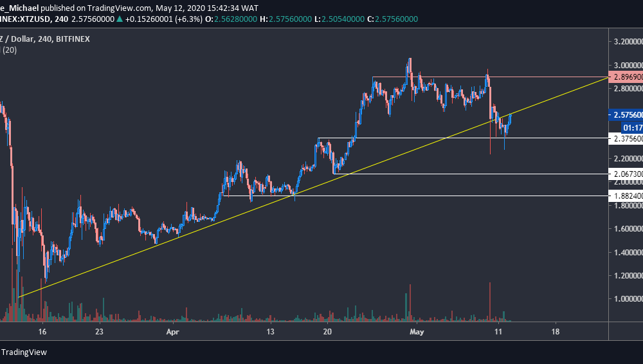The width and height of the screenshot is (643, 364).
Task: Click the candle countdown timer 01:17
Action: pyautogui.click(x=633, y=127)
